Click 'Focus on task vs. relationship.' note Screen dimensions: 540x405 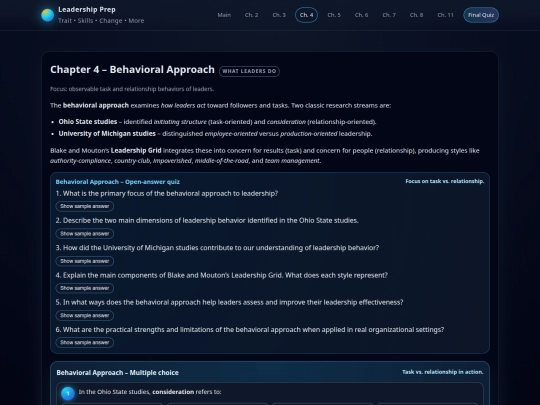click(445, 181)
